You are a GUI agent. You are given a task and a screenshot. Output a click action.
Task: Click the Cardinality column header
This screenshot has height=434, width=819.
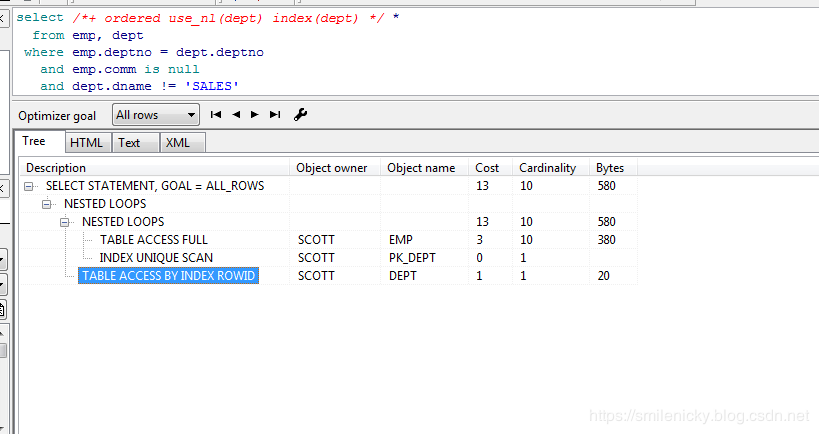pyautogui.click(x=551, y=168)
